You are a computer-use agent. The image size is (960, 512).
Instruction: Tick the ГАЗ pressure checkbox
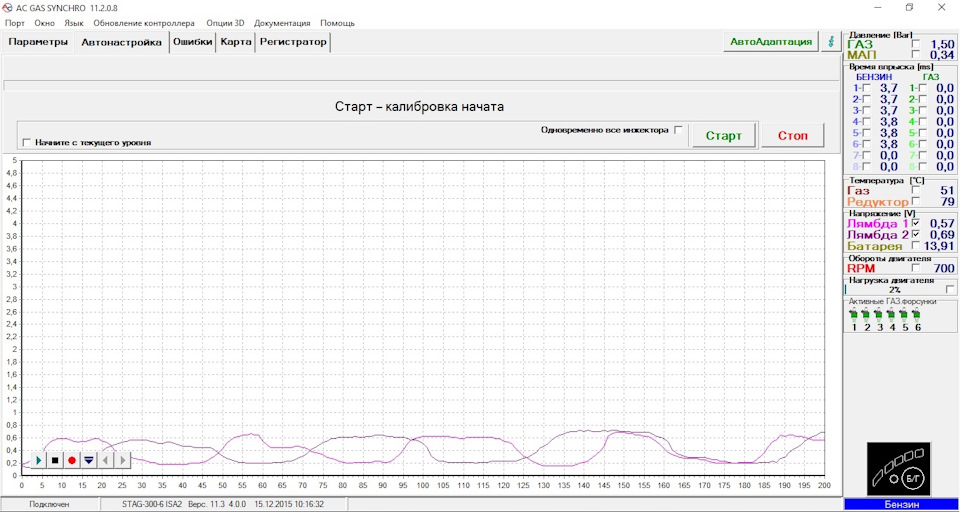pyautogui.click(x=916, y=45)
